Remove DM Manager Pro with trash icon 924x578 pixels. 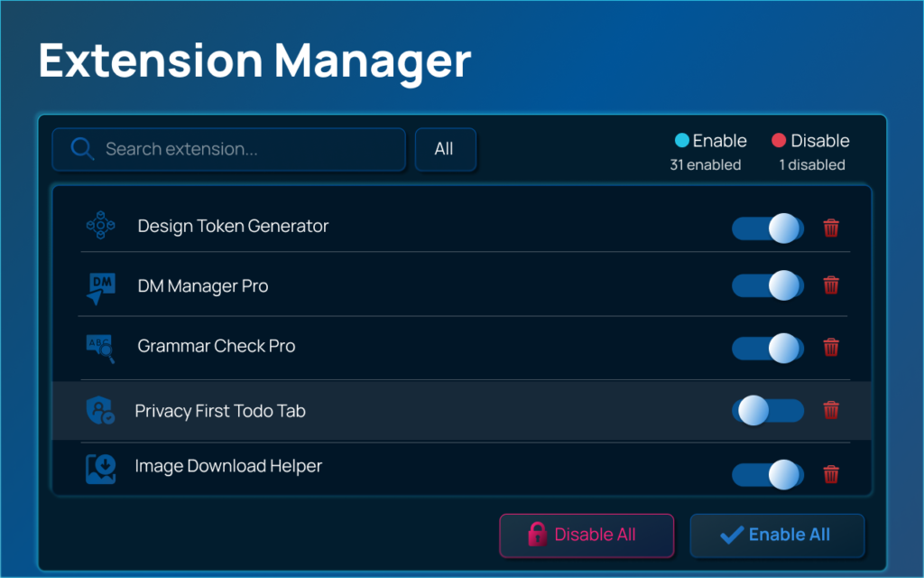point(831,285)
